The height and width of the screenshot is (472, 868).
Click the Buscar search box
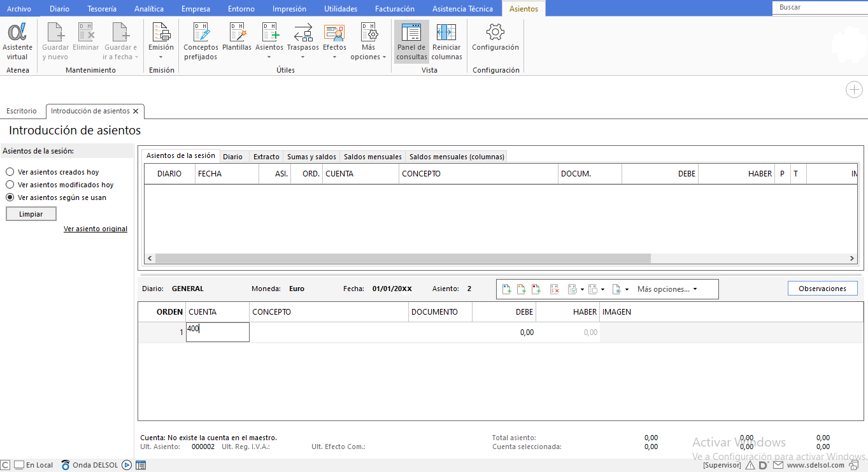820,8
